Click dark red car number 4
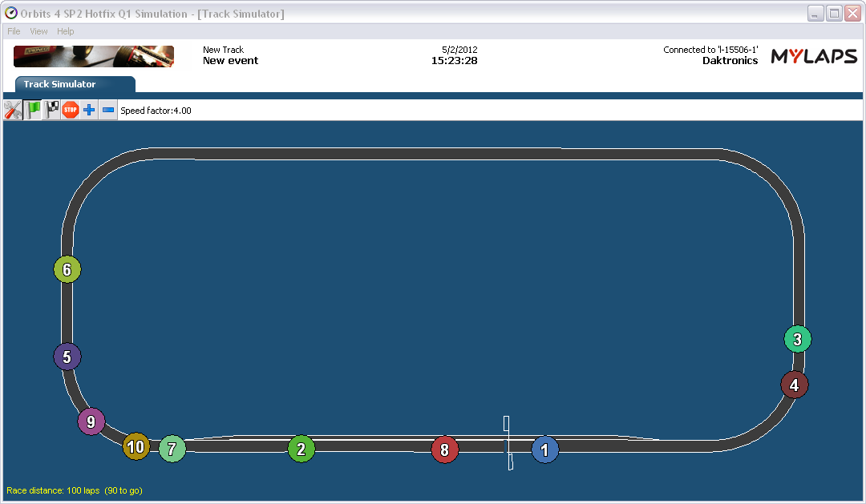The image size is (866, 504). [x=794, y=385]
